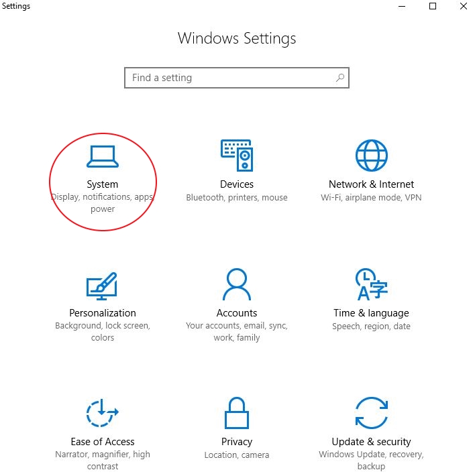This screenshot has width=475, height=476.
Task: Click 'Bluetooth, printers, mouse' description
Action: coord(237,198)
